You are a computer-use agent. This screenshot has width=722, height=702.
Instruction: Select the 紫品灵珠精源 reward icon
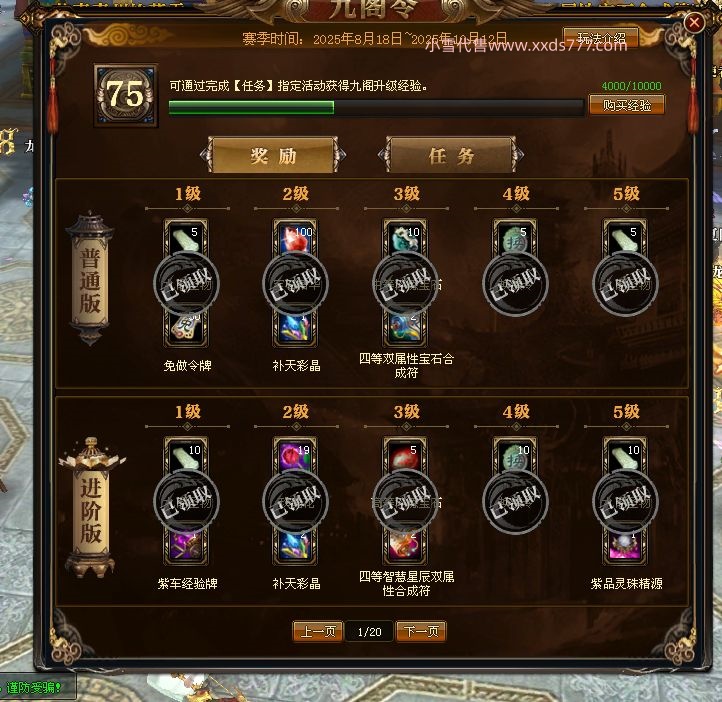coord(625,546)
